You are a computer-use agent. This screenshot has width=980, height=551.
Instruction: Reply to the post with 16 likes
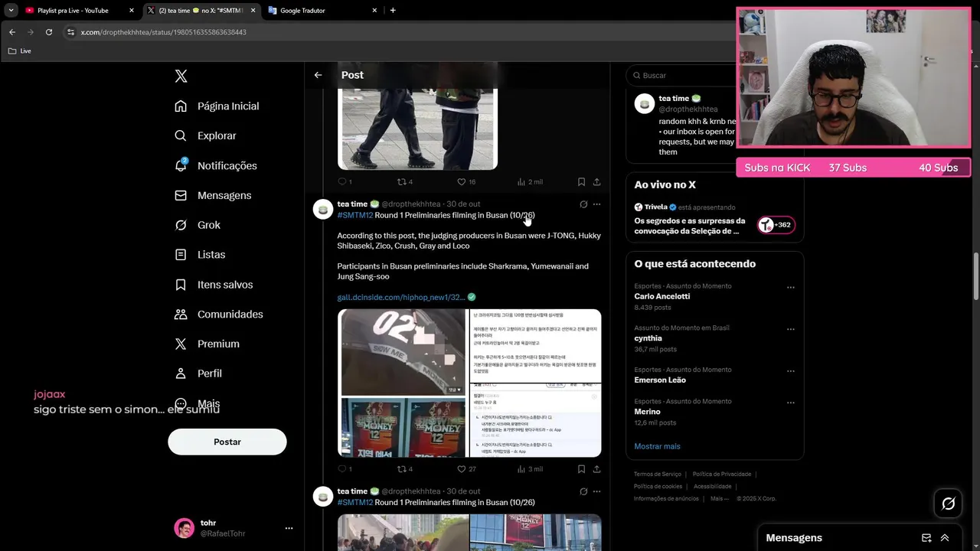(x=342, y=182)
